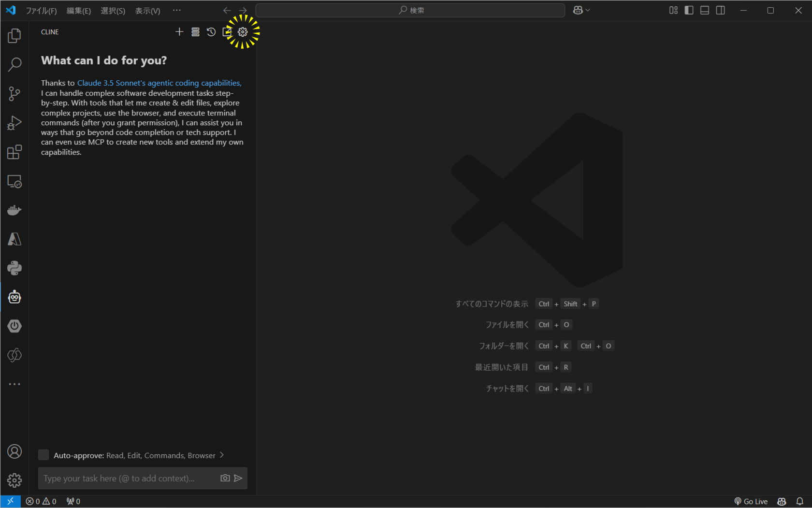Click the notifications bell in status bar
The image size is (812, 508).
(x=800, y=501)
